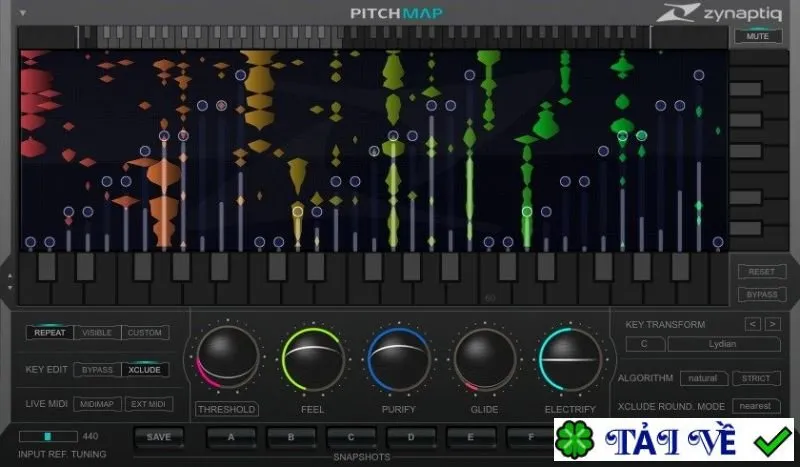Click the leftmost black key on the lower keyboard
The height and width of the screenshot is (467, 800).
(47, 266)
